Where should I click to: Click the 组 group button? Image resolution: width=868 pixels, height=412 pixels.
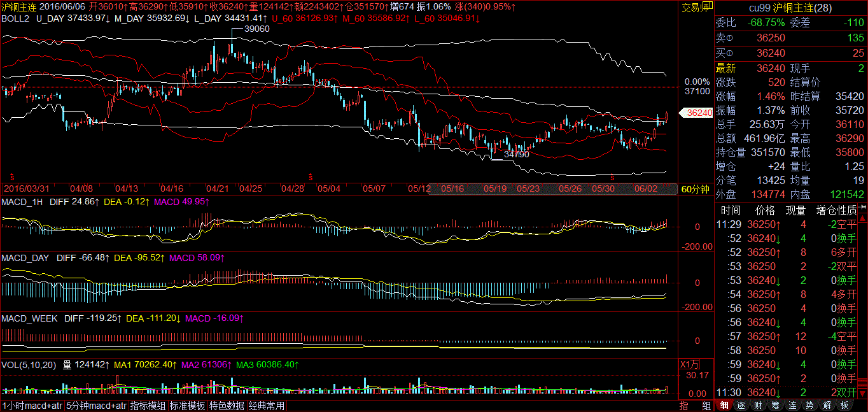click(x=706, y=406)
